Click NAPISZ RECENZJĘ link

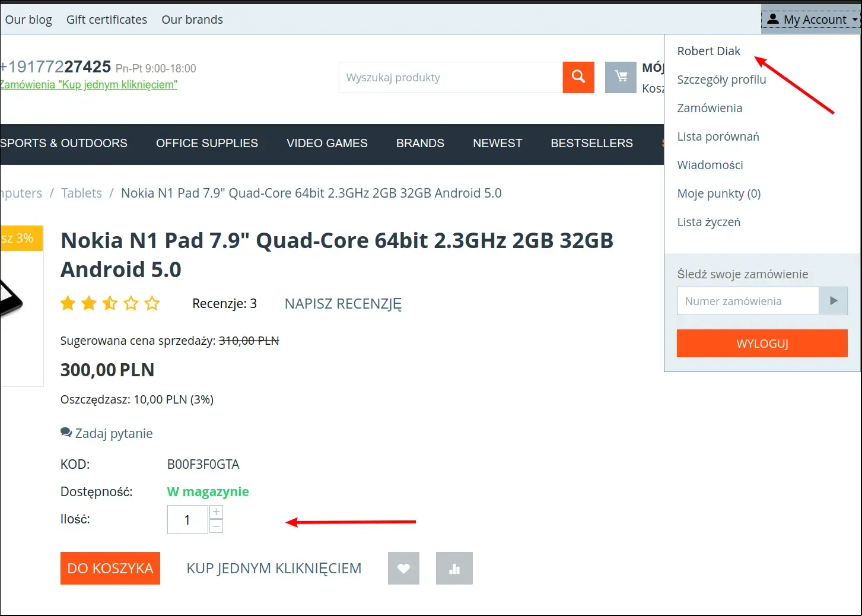343,304
